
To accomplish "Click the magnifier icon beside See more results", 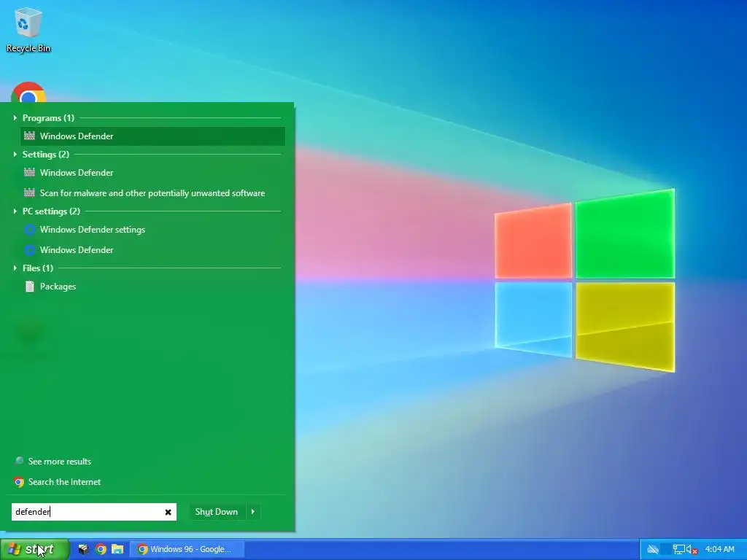I will click(18, 461).
